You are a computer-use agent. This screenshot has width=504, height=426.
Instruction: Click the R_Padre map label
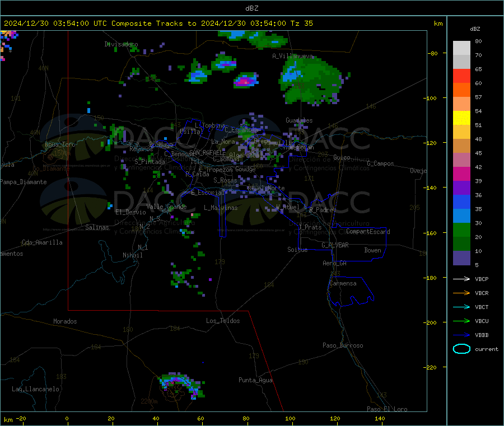pyautogui.click(x=321, y=210)
